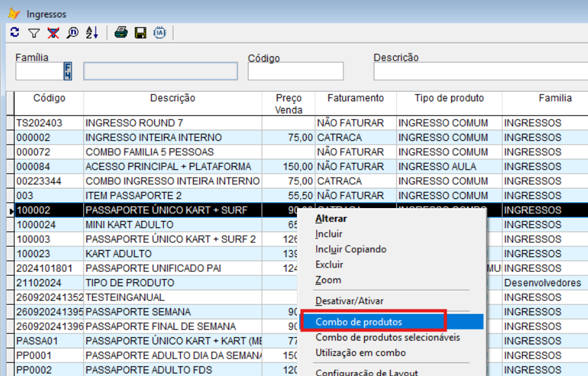Open Família lookup with F4 button
This screenshot has height=376, width=588.
coord(68,71)
